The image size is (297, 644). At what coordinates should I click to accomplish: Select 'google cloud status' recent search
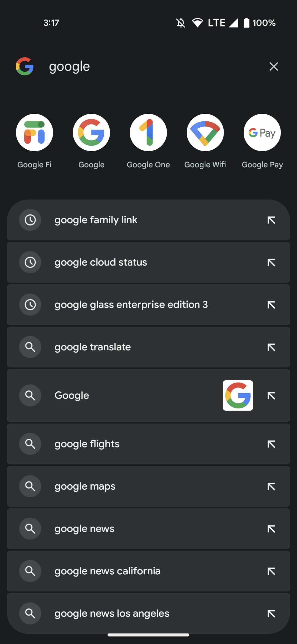click(x=101, y=262)
